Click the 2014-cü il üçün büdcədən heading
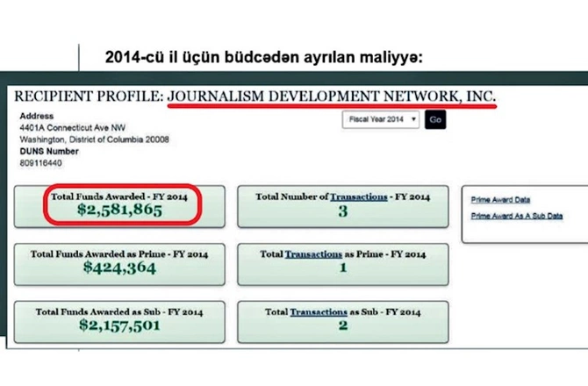This screenshot has width=588, height=386. (x=264, y=58)
